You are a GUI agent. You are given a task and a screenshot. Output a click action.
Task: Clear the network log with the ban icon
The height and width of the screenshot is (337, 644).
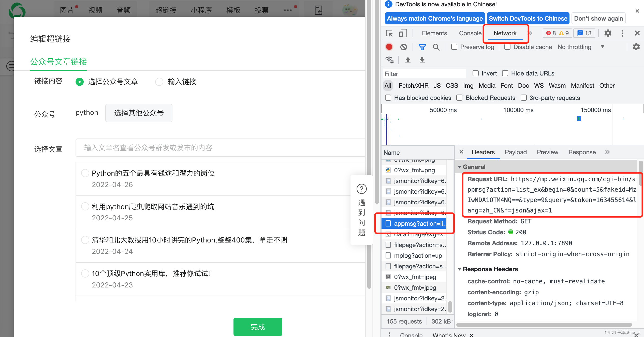coord(403,47)
